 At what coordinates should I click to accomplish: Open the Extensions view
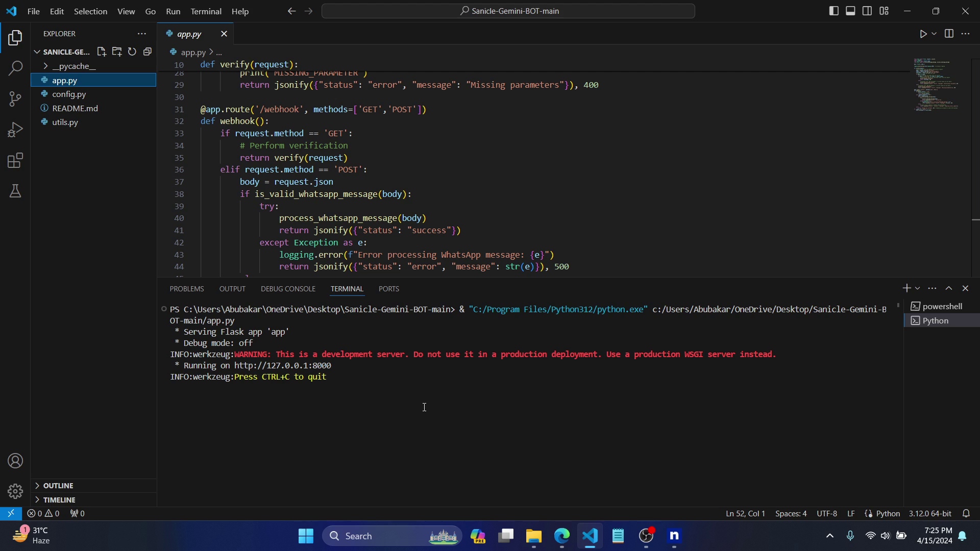tap(15, 161)
